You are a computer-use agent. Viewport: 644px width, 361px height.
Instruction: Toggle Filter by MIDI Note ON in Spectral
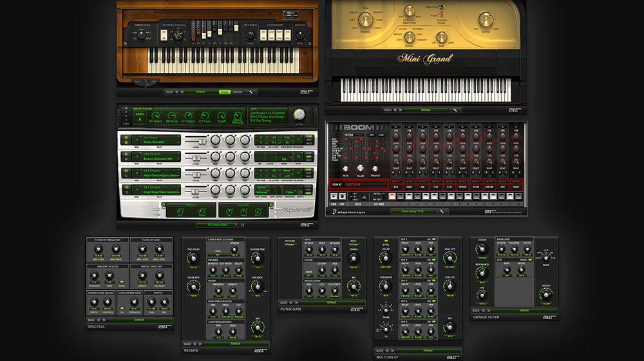tap(122, 308)
